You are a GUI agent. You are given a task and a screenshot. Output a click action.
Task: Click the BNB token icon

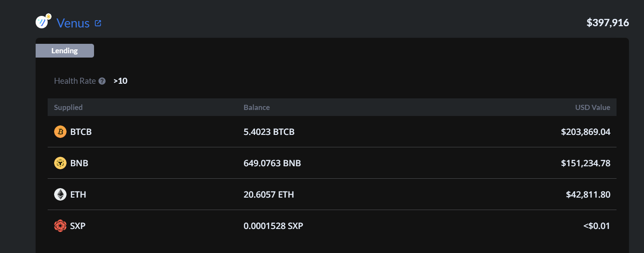[60, 163]
